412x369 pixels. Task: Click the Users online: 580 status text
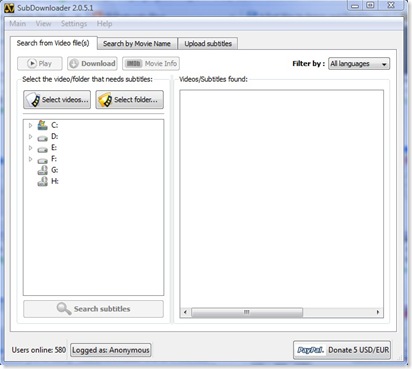(x=39, y=350)
